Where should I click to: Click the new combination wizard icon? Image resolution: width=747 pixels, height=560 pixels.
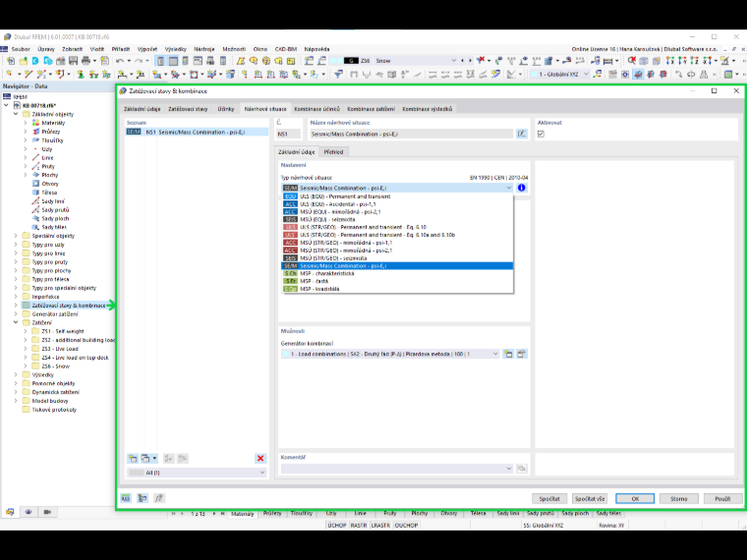tap(508, 354)
